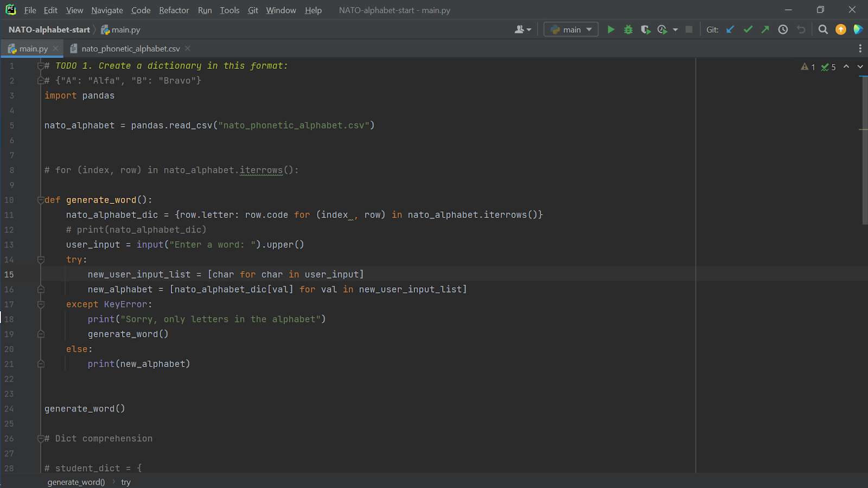This screenshot has width=868, height=488.
Task: Click line number 15 in gutter
Action: point(9,274)
